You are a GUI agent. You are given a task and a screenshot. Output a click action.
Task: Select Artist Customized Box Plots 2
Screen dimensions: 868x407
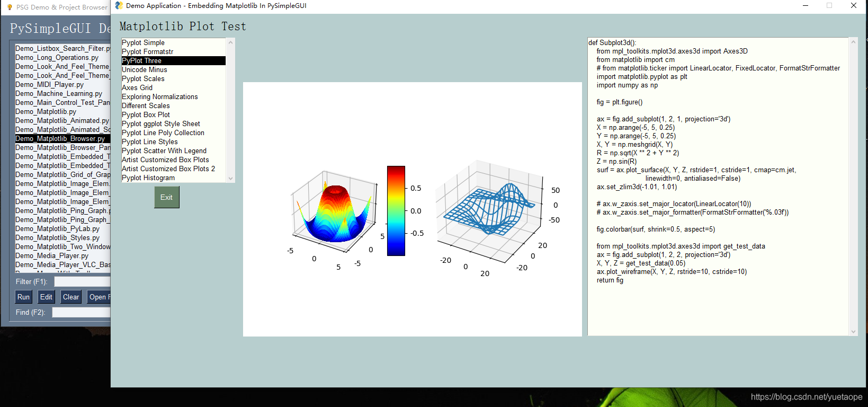(x=174, y=169)
